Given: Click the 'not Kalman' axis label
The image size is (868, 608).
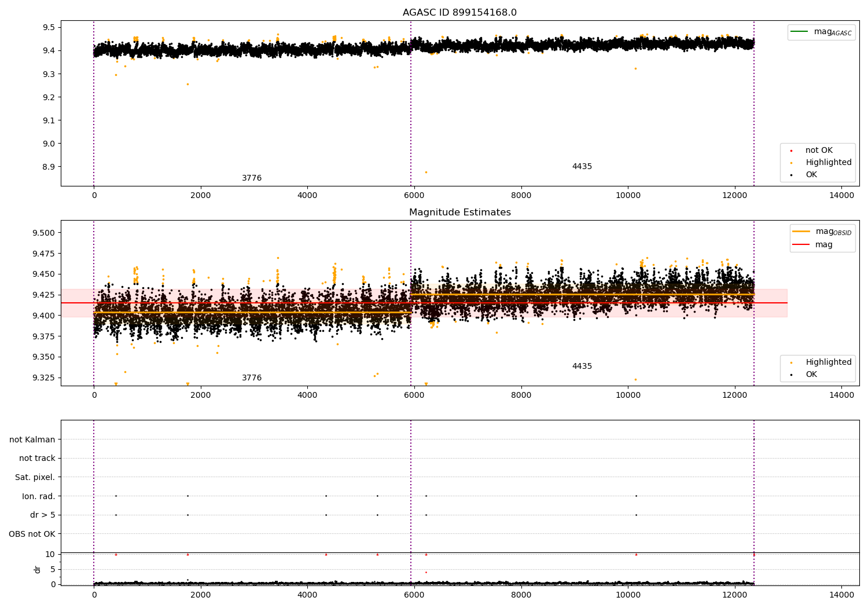Looking at the screenshot, I should pos(32,439).
